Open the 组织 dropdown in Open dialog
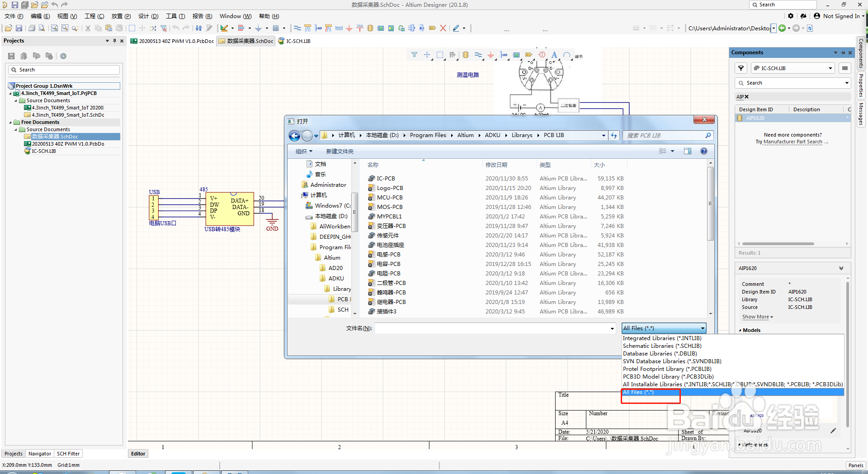Viewport: 868px width, 474px height. [304, 151]
